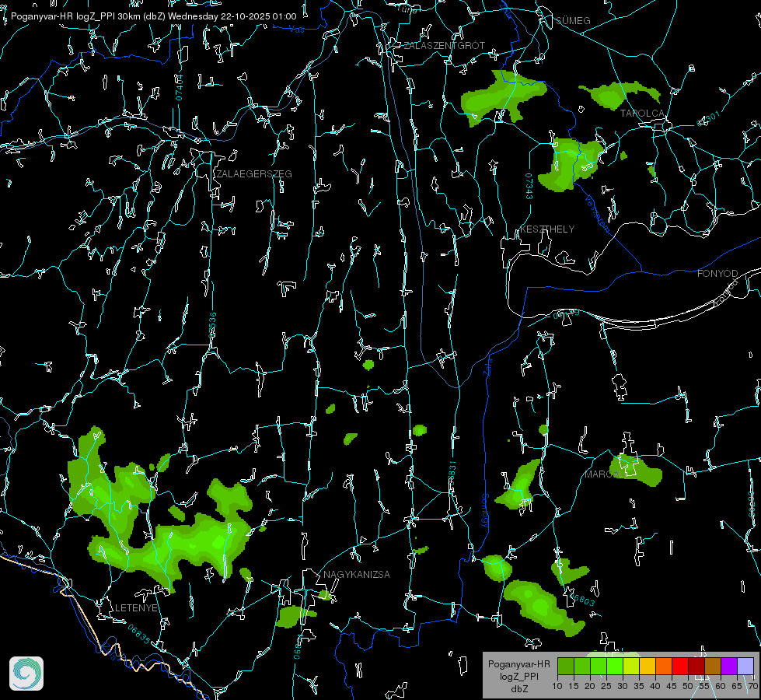
Task: Click the TAPOLCA town label
Action: point(643,114)
